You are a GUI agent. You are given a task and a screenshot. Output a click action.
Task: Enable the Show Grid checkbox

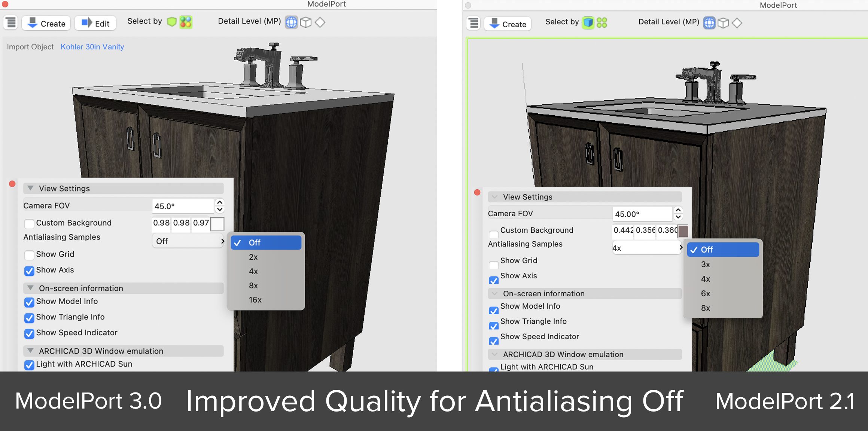click(29, 255)
